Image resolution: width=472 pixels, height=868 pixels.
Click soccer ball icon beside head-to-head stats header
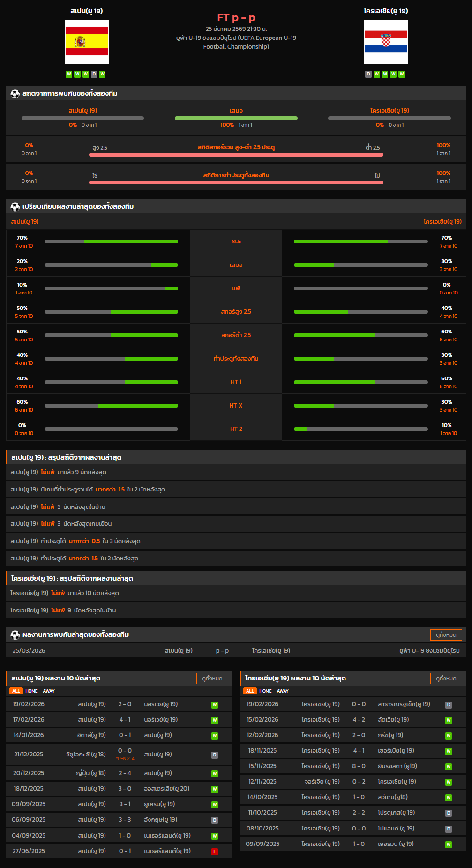point(15,94)
